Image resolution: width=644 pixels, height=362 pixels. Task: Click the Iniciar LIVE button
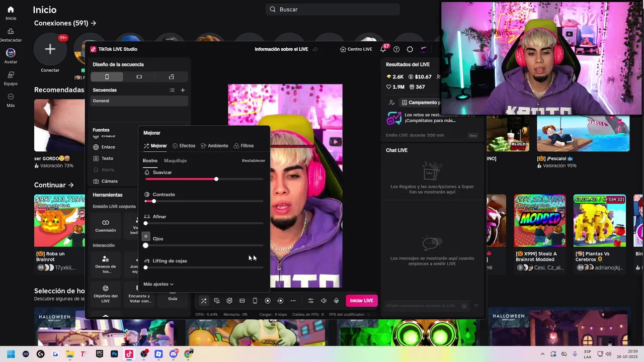coord(361,301)
